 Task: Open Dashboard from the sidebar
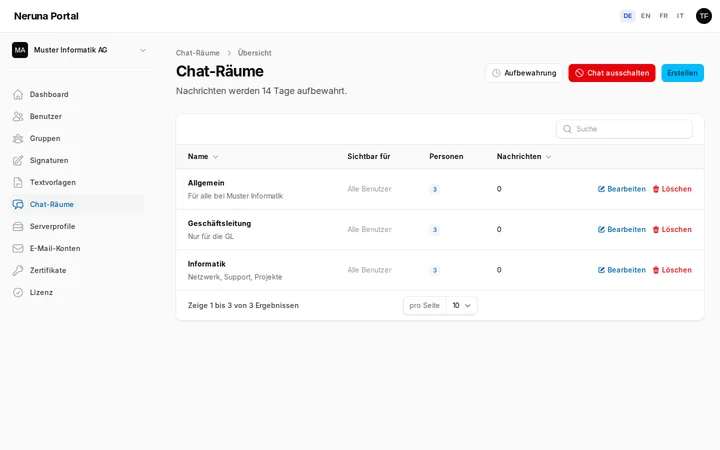[x=76, y=95]
